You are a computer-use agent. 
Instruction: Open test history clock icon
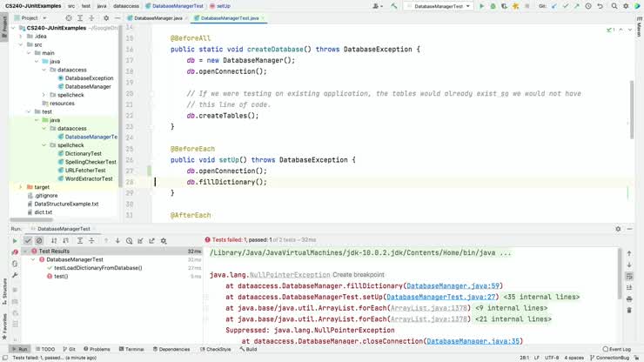point(129,241)
